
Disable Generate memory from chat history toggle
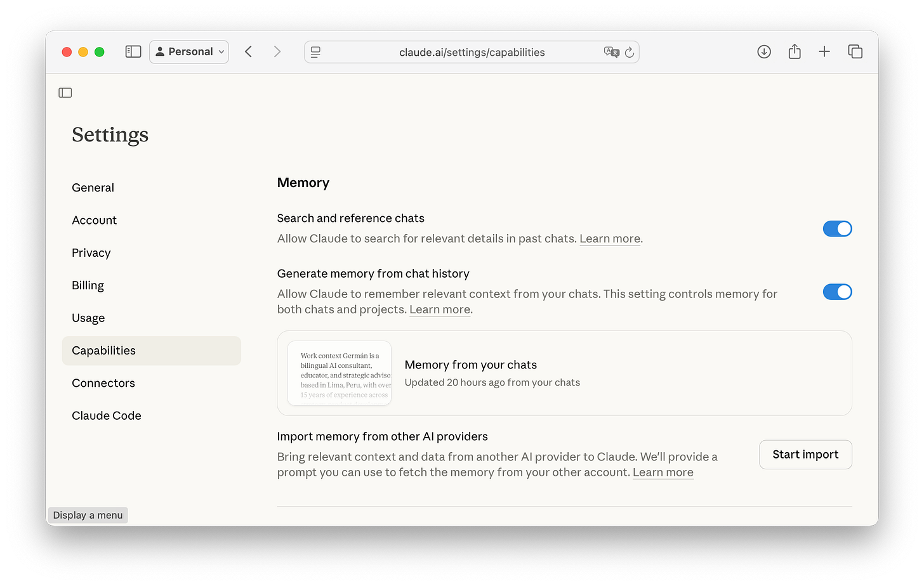[x=837, y=292]
